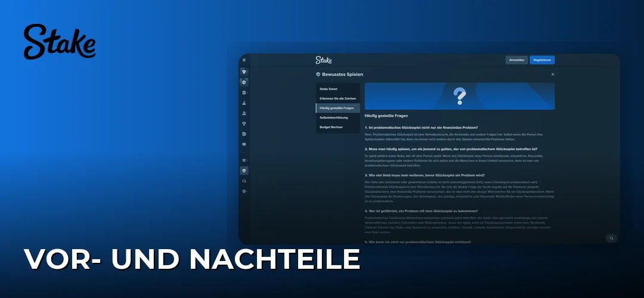Open the Sports ball icon in sidebar
Image resolution: width=644 pixels, height=298 pixels.
244,82
